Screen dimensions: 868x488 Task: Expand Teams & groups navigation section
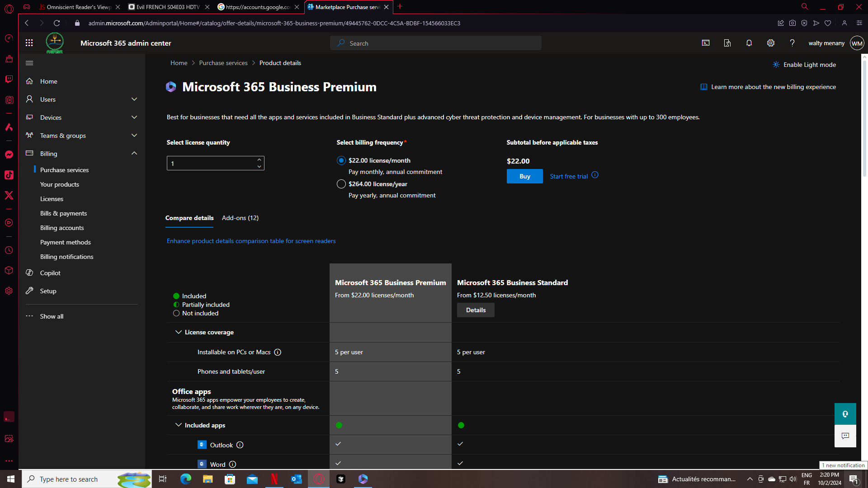134,136
